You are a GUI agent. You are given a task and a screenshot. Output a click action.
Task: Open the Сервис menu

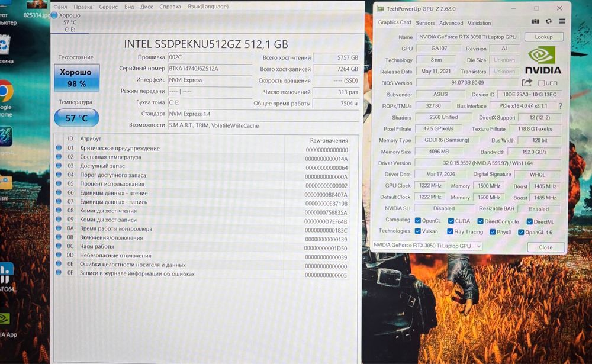point(108,7)
